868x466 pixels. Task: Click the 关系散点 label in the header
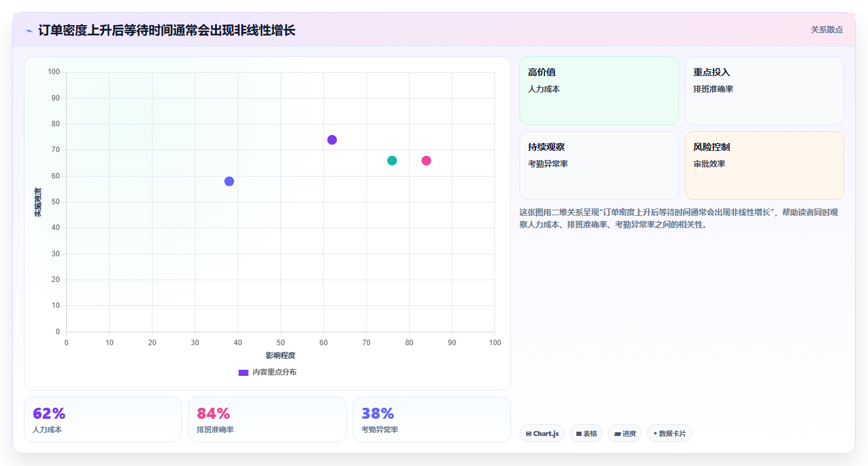click(827, 29)
